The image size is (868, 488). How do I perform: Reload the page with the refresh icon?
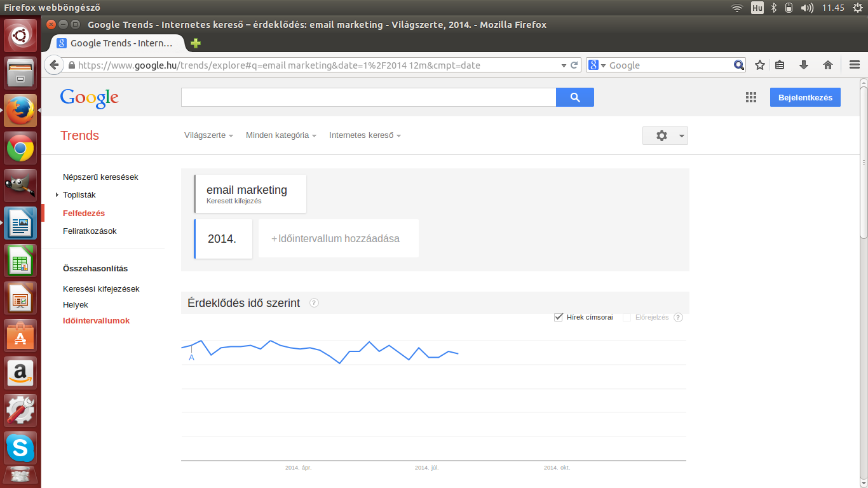574,65
